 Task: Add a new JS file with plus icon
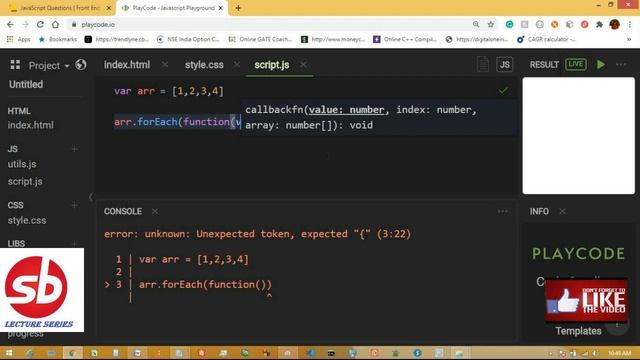pyautogui.click(x=74, y=149)
